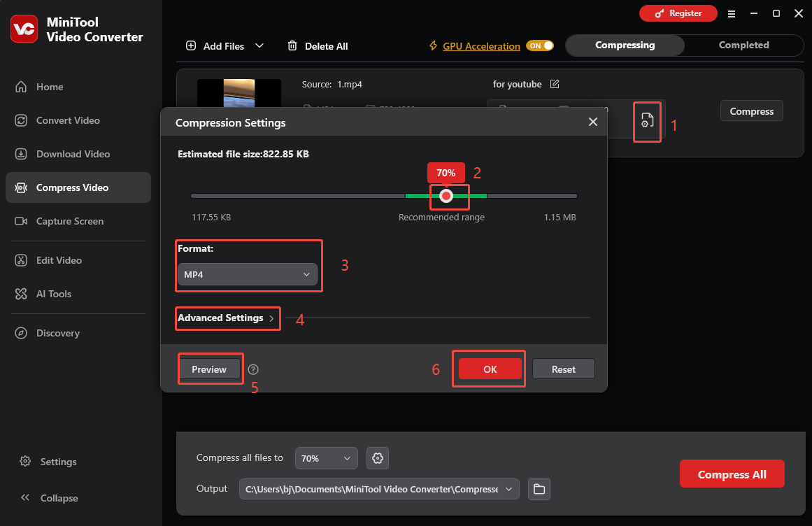Close the Compression Settings dialog
812x526 pixels.
593,122
